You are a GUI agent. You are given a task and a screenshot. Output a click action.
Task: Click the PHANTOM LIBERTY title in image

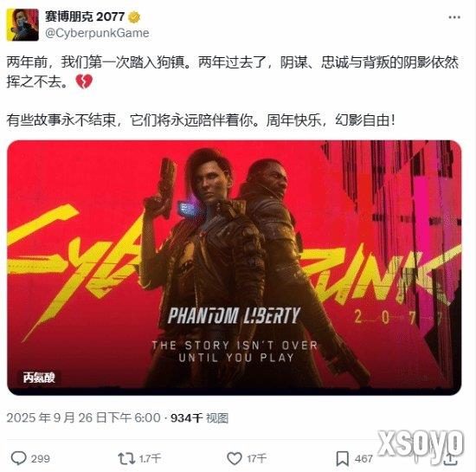pos(234,315)
